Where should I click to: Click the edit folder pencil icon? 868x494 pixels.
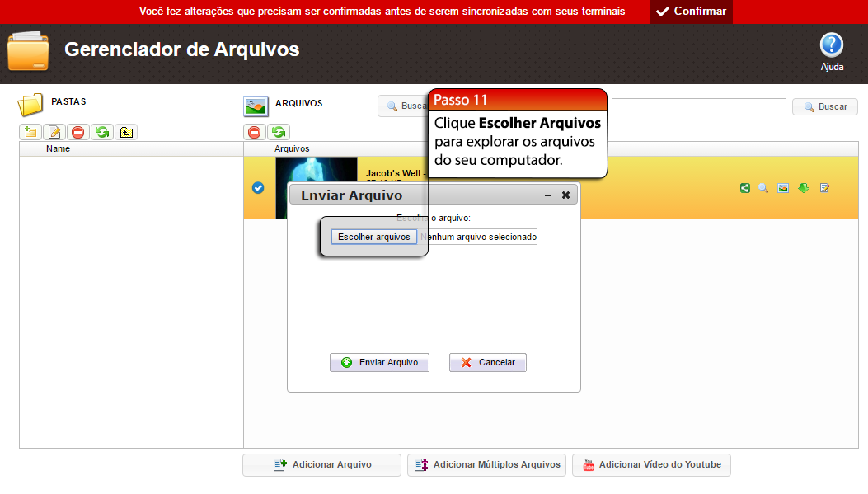point(54,132)
